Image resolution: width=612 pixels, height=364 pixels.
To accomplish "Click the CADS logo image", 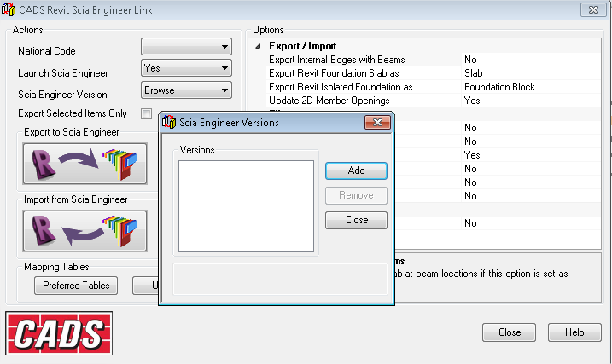I will click(59, 332).
